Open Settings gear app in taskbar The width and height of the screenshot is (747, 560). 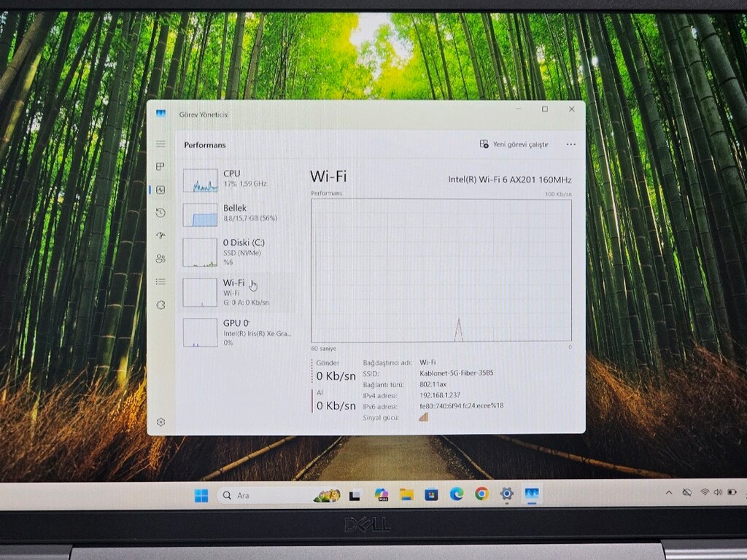pyautogui.click(x=507, y=494)
